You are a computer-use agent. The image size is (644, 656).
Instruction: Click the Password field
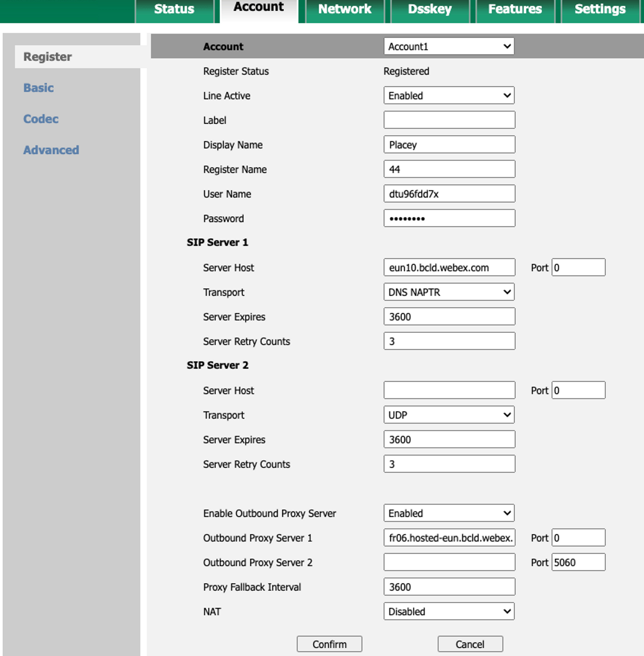click(x=450, y=219)
